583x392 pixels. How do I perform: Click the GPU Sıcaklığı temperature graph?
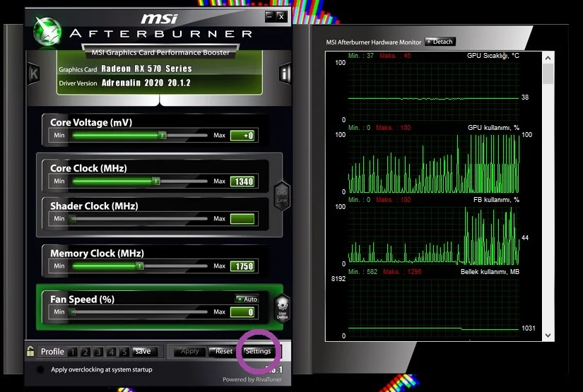[433, 91]
